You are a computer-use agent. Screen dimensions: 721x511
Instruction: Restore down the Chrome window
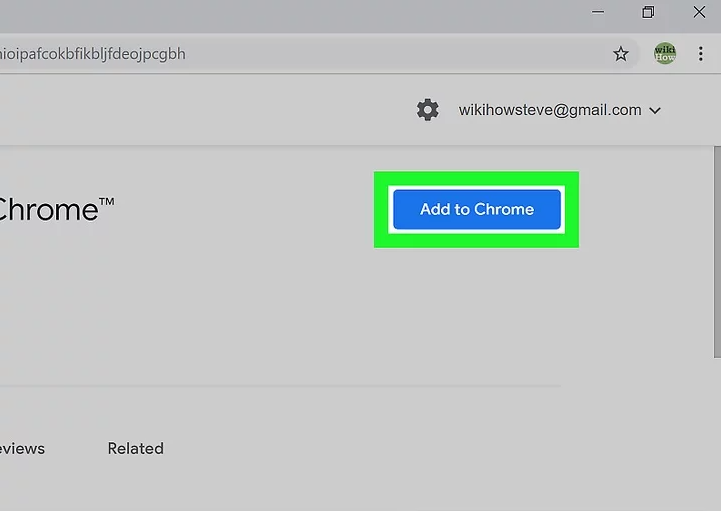tap(648, 12)
